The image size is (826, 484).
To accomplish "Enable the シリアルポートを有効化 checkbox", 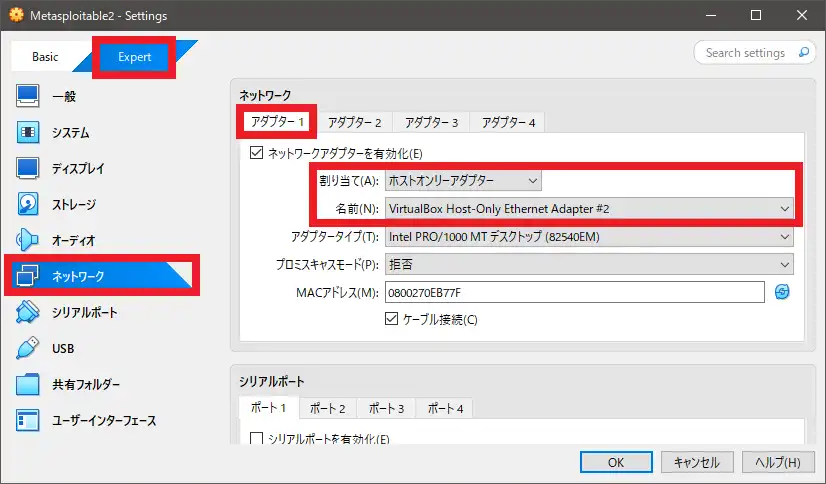I will pos(256,439).
